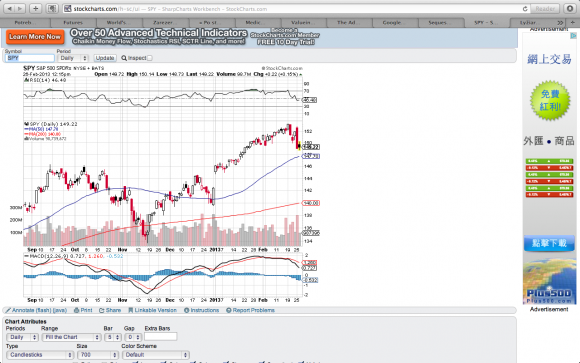This screenshot has width=580, height=363.
Task: Open the Linkable Version link
Action: (x=152, y=310)
